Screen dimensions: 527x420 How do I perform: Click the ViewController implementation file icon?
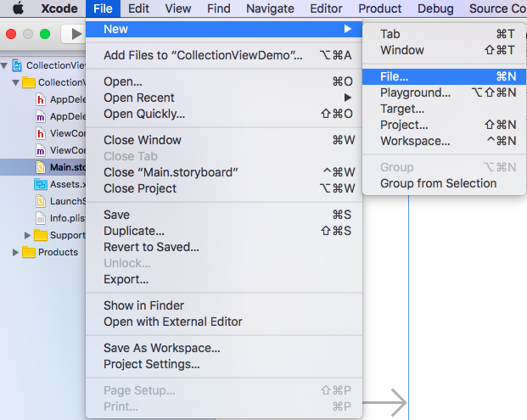pyautogui.click(x=41, y=150)
